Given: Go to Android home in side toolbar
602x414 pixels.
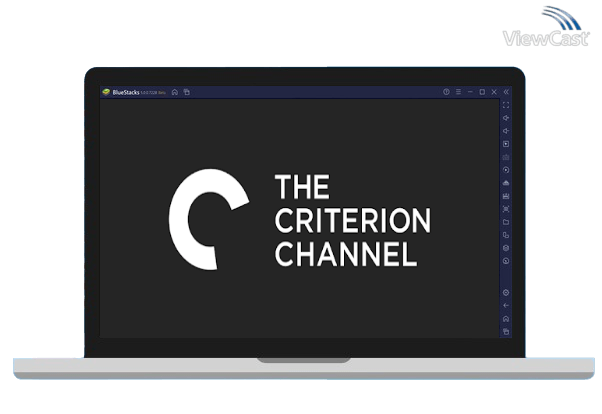Looking at the screenshot, I should click(x=506, y=319).
